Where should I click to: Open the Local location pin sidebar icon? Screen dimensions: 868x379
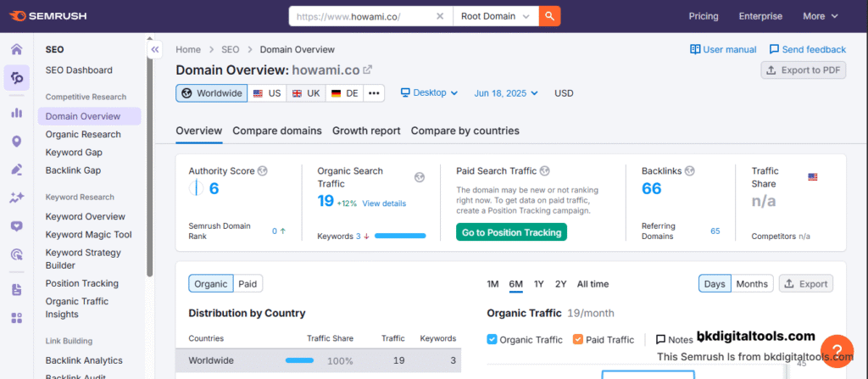(x=17, y=142)
